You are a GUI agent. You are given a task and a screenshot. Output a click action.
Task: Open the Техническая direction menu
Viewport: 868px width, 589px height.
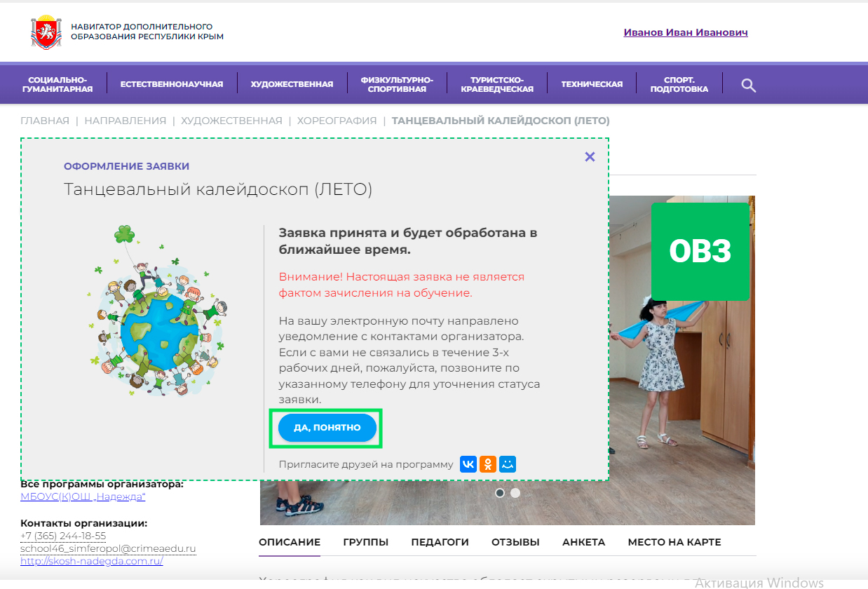[x=592, y=84]
